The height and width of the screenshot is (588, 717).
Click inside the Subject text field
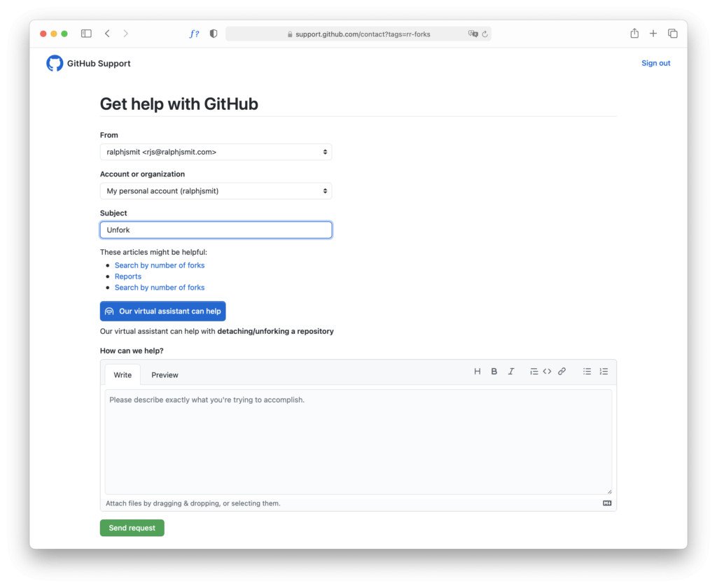(215, 230)
